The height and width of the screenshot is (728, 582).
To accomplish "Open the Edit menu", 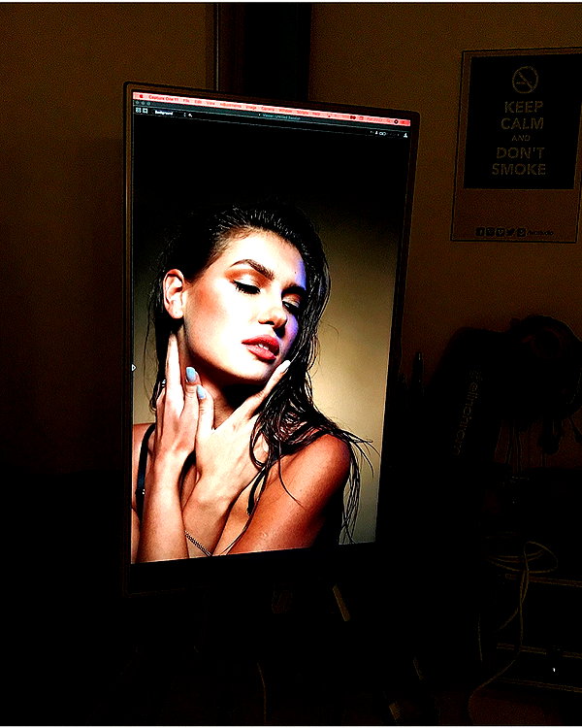I will [198, 102].
